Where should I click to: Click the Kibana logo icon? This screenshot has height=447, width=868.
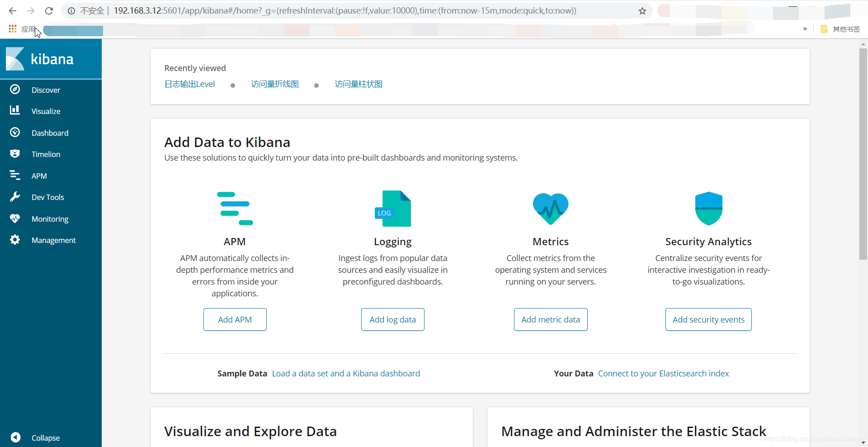click(x=15, y=59)
